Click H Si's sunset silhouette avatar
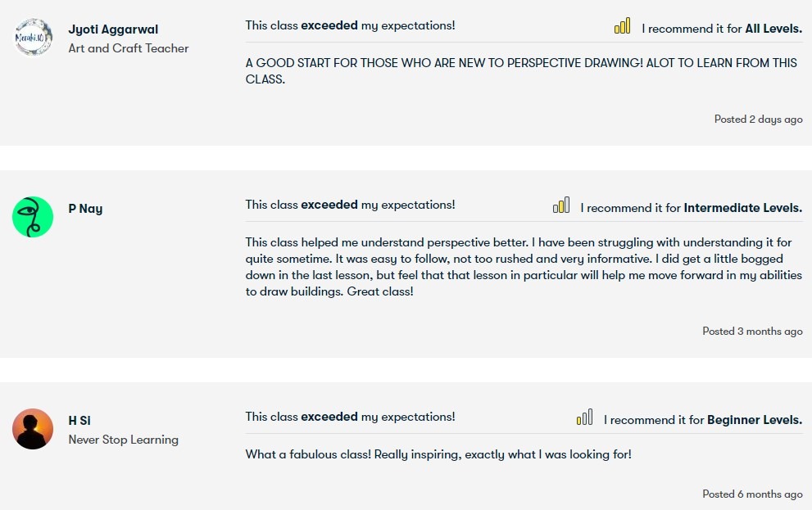 click(33, 429)
